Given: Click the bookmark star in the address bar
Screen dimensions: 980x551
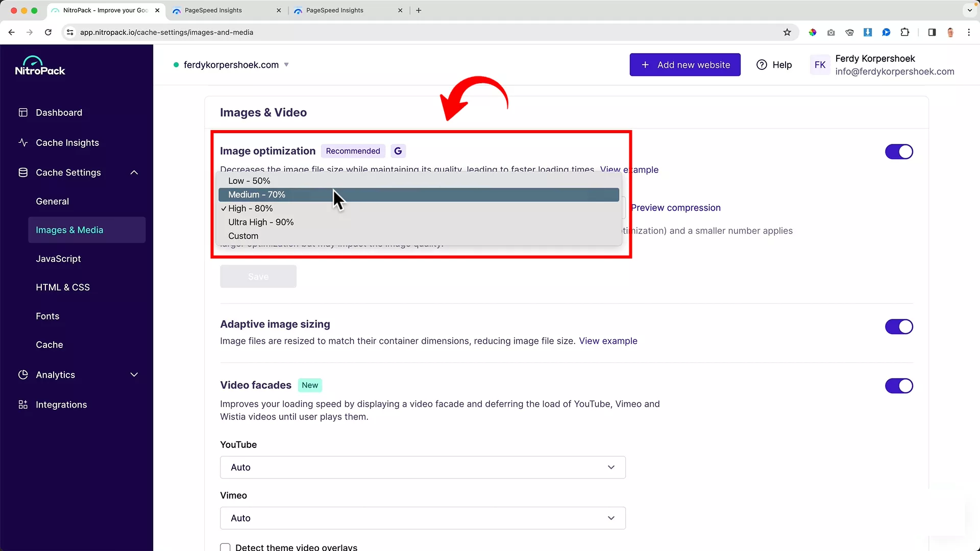Looking at the screenshot, I should point(787,32).
